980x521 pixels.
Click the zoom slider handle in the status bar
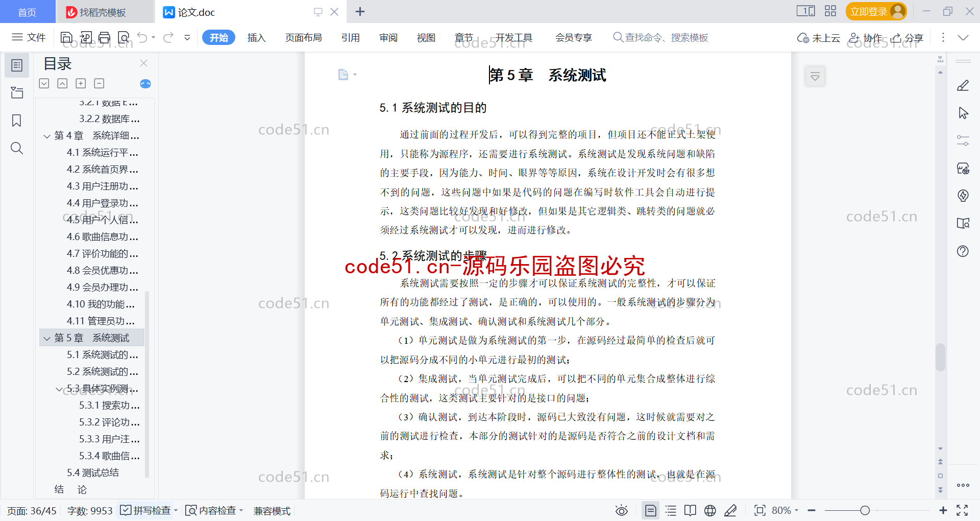point(865,510)
